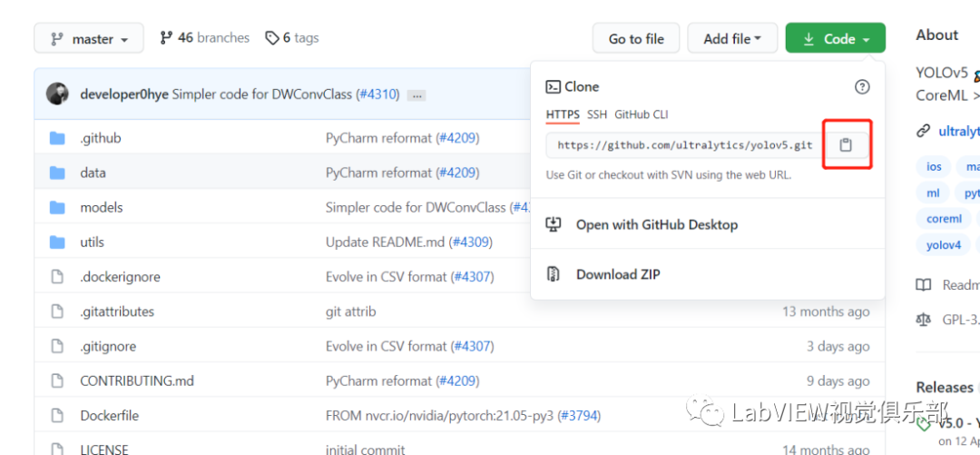
Task: Click the clone URL text field
Action: click(685, 145)
